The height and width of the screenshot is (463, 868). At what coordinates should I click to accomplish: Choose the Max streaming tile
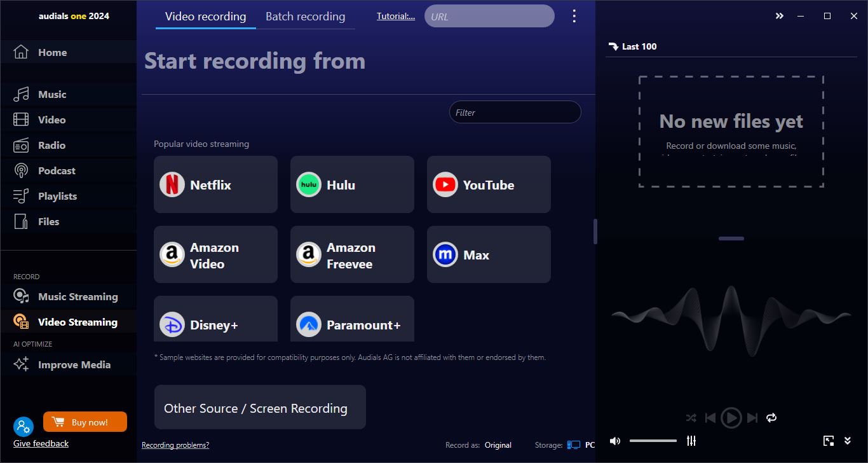coord(489,254)
